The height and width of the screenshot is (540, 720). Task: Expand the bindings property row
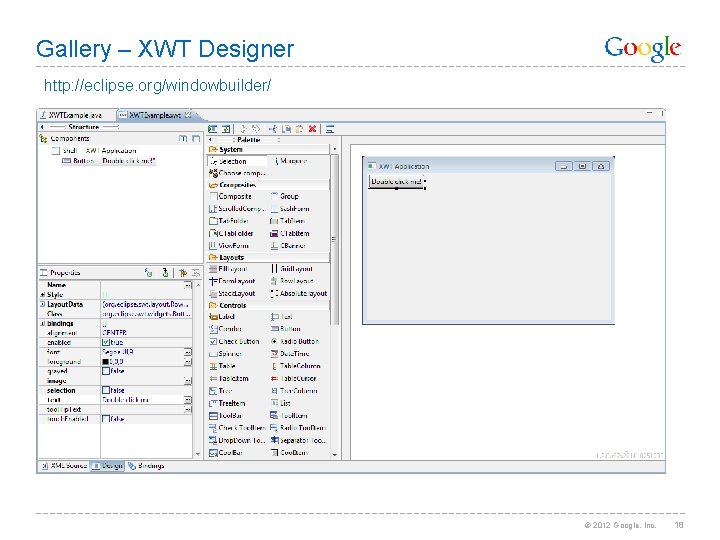[42, 323]
